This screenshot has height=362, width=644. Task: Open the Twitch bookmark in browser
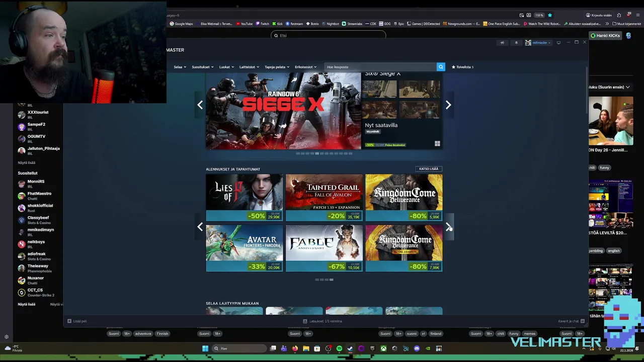262,24
